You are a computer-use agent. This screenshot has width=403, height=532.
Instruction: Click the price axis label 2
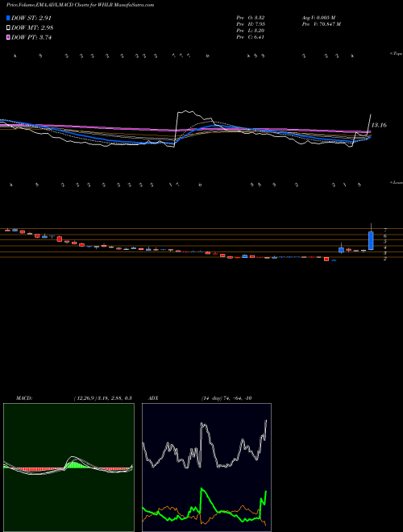[x=385, y=259]
